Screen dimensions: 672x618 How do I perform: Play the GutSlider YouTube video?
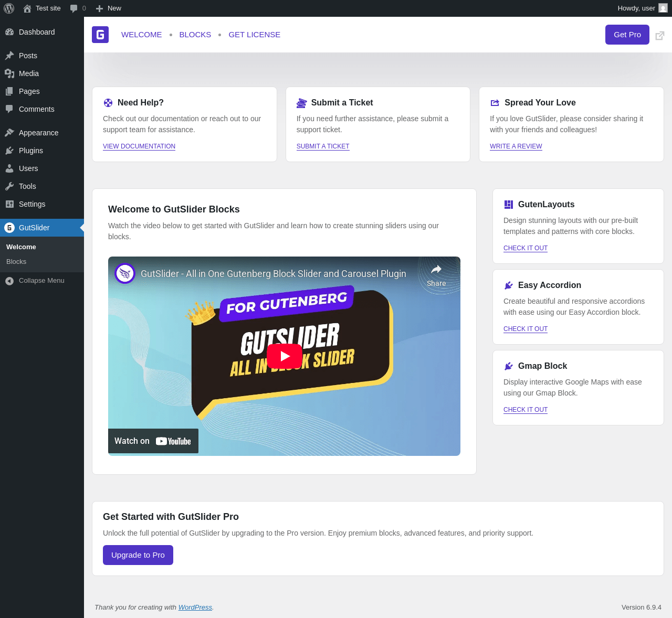pyautogui.click(x=285, y=356)
